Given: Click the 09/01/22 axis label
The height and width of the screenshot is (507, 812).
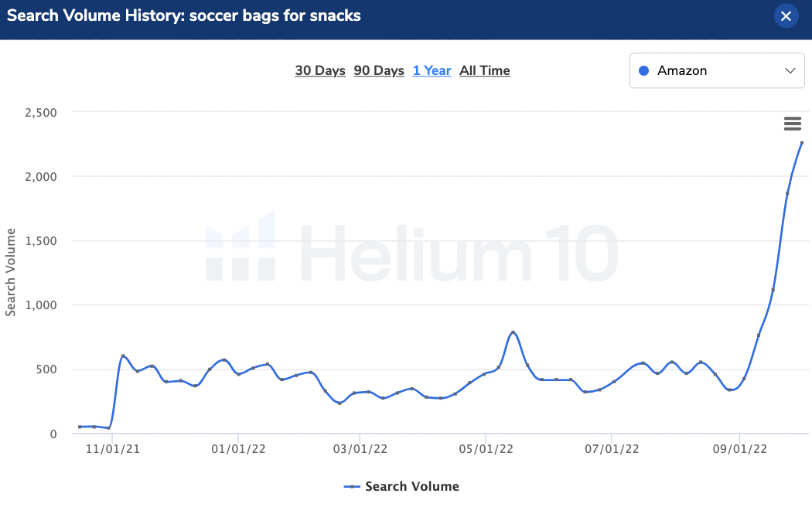Looking at the screenshot, I should click(739, 449).
